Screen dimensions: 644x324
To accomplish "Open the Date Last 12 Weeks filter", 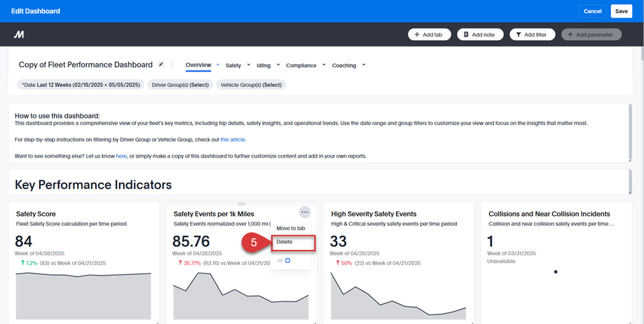I will coord(81,85).
